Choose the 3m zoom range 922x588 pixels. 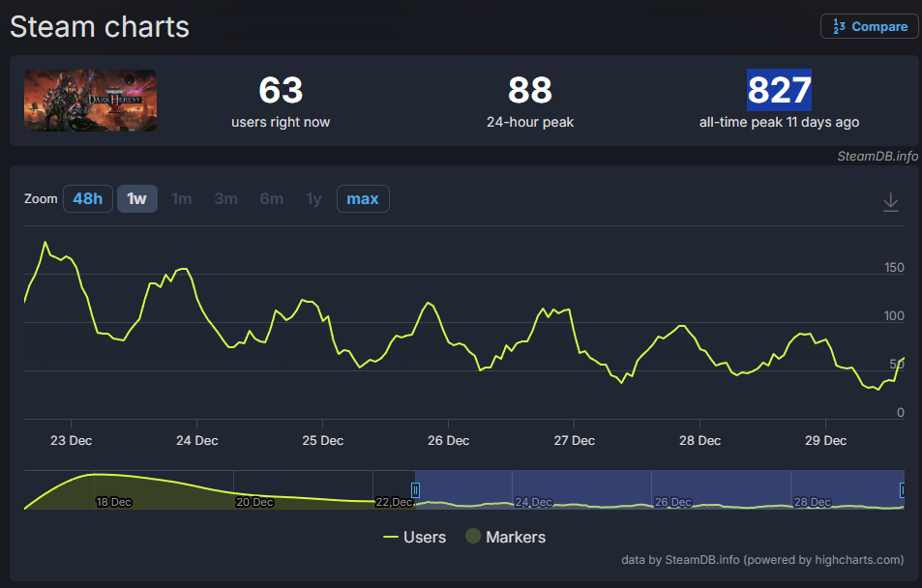coord(225,199)
